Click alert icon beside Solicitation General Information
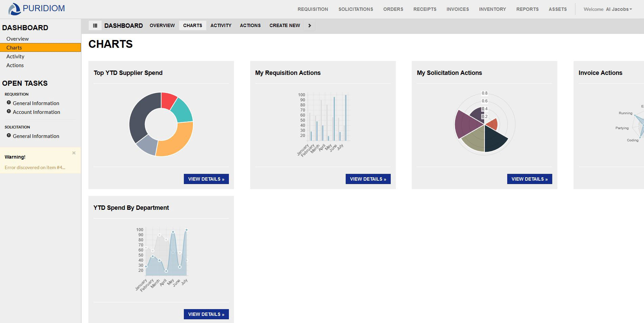This screenshot has width=644, height=323. point(9,136)
